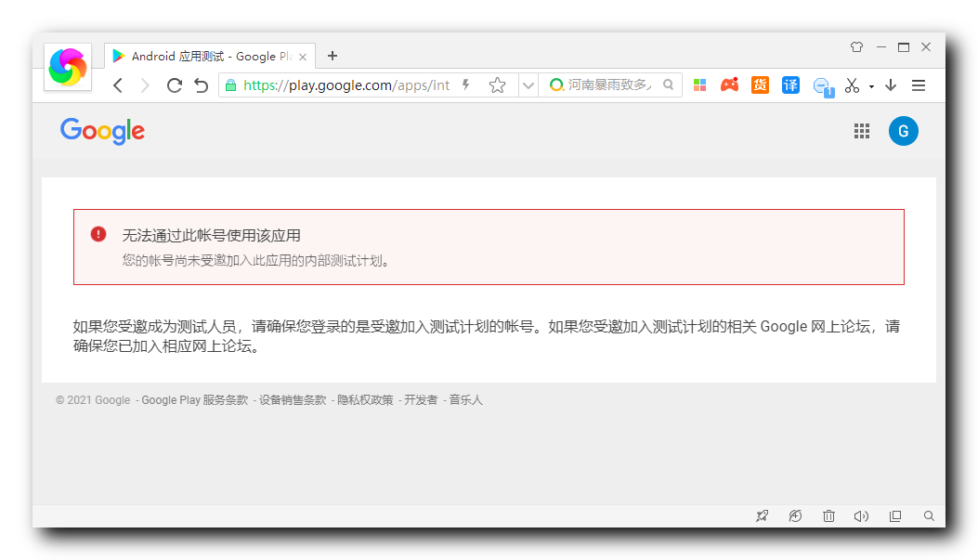Image resolution: width=978 pixels, height=560 pixels.
Task: Click the window layout status icon
Action: pyautogui.click(x=895, y=515)
